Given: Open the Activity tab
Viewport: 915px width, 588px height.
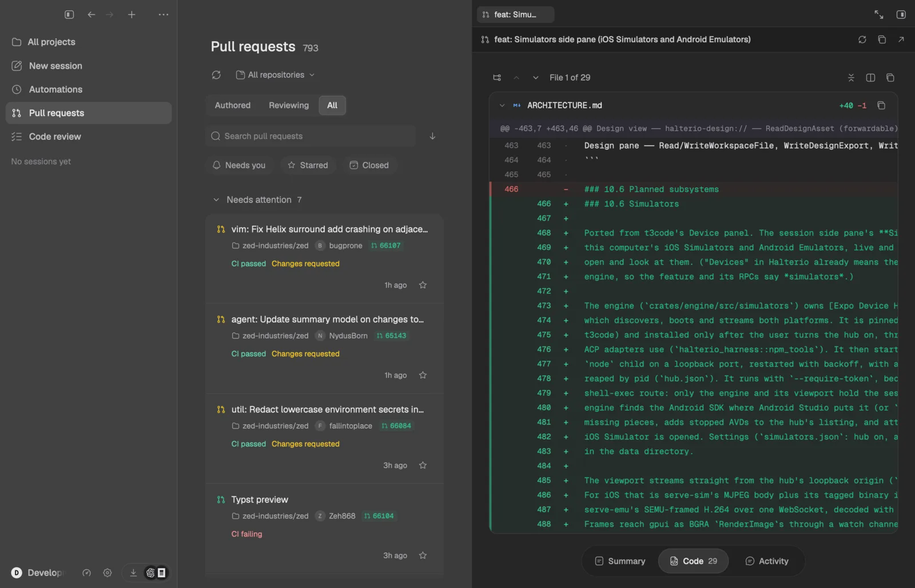Looking at the screenshot, I should point(767,561).
